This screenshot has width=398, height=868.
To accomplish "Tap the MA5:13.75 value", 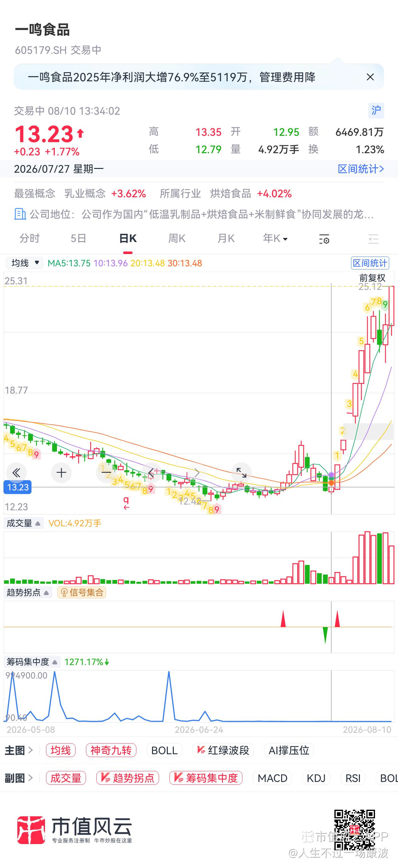I will [x=69, y=263].
